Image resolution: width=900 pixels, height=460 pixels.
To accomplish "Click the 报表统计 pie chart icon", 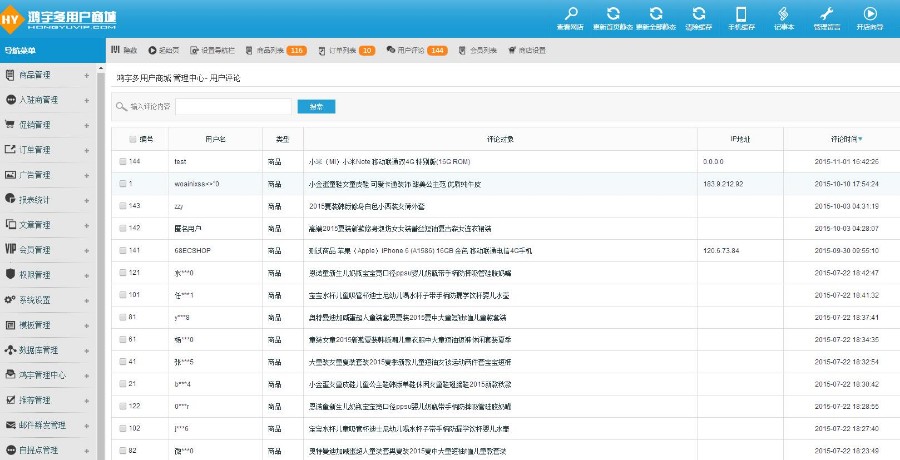I will click(x=10, y=199).
